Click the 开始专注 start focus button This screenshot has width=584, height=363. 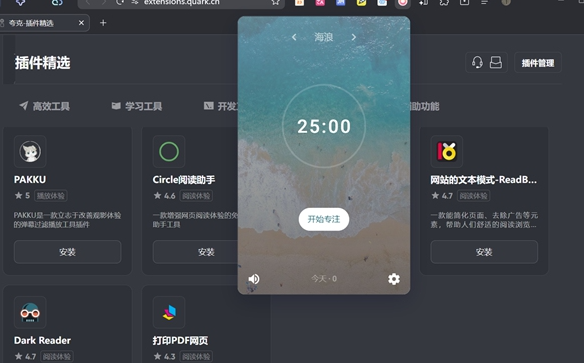pyautogui.click(x=324, y=219)
